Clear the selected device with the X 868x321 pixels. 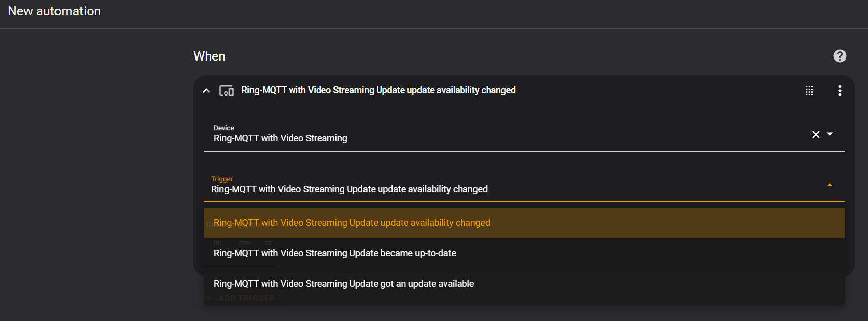click(x=816, y=134)
